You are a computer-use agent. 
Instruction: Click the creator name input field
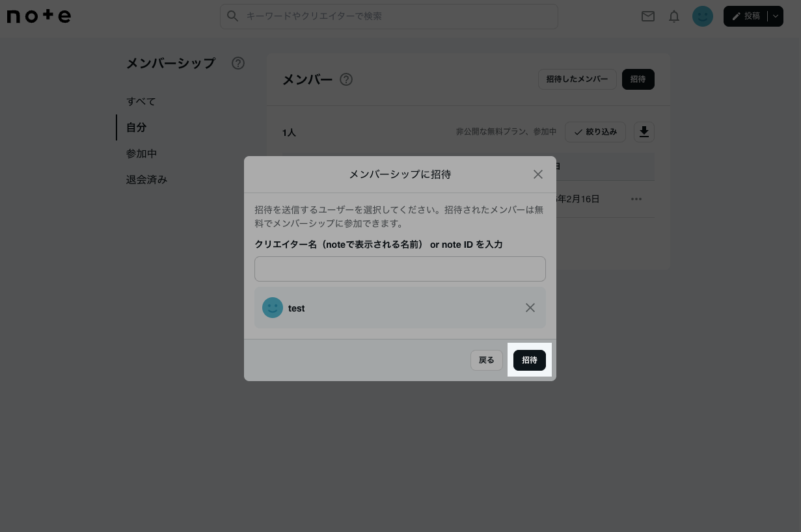click(400, 269)
